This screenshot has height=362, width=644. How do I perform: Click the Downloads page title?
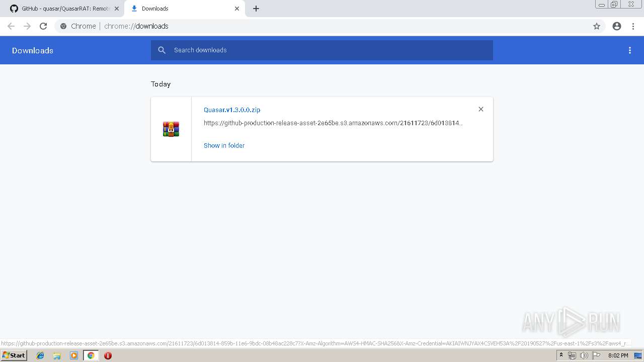(33, 50)
